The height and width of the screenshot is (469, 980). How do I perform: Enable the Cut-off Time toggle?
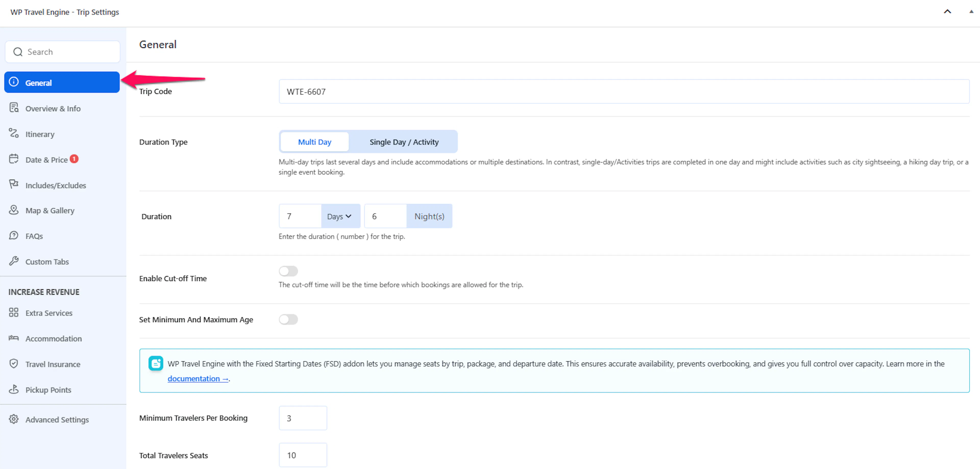point(288,271)
